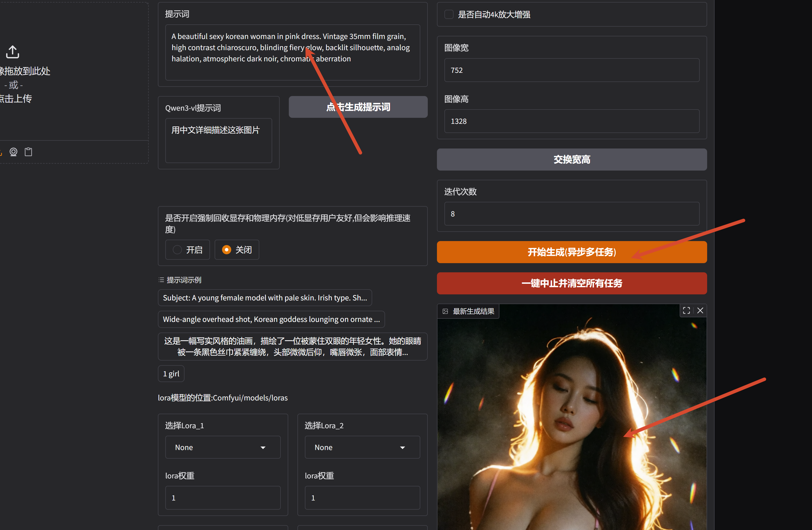Click the 图像高 field showing 1328
Image resolution: width=812 pixels, height=530 pixels.
coord(572,121)
